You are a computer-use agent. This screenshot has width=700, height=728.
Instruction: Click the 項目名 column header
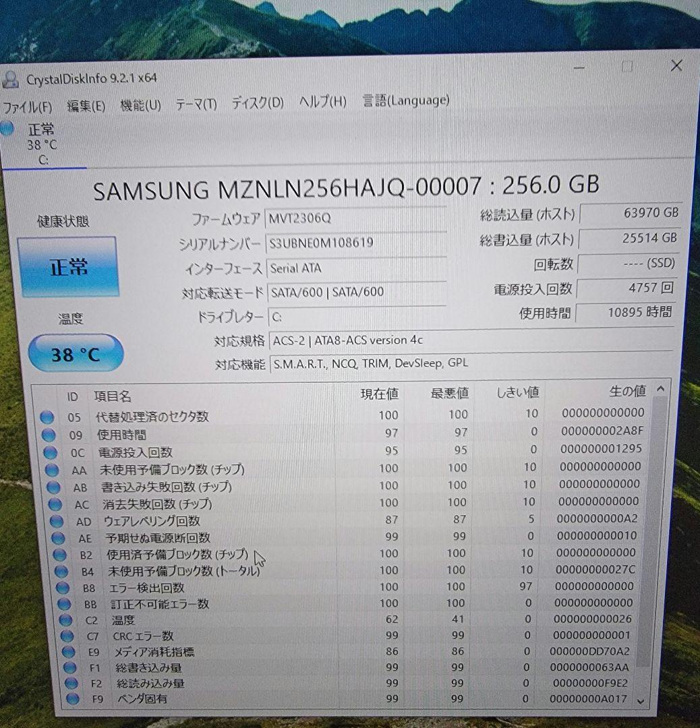point(113,396)
